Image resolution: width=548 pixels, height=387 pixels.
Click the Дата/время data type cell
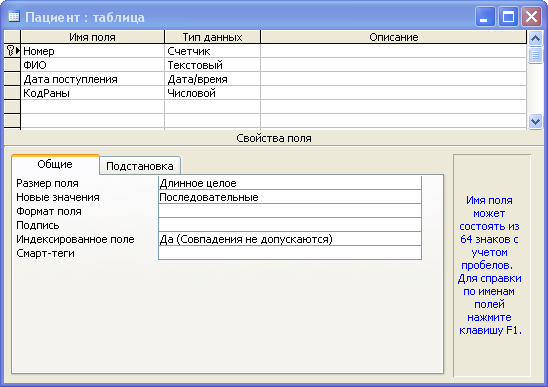pos(212,79)
